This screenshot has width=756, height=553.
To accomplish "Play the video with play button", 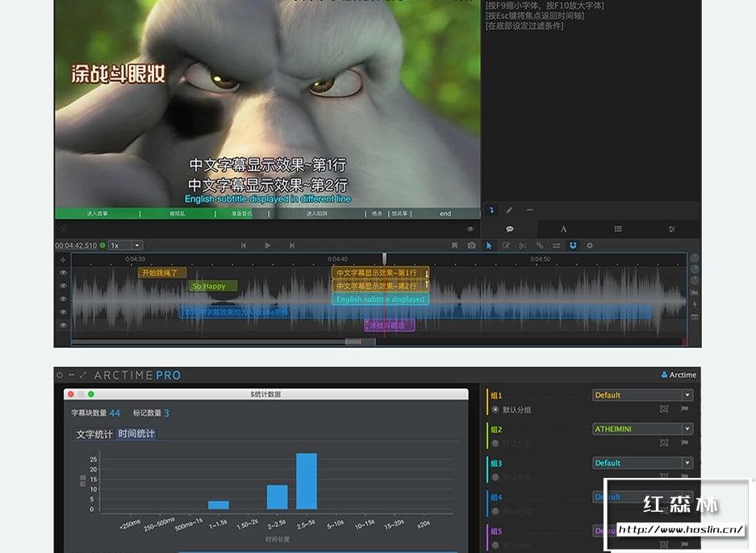I will [x=268, y=245].
